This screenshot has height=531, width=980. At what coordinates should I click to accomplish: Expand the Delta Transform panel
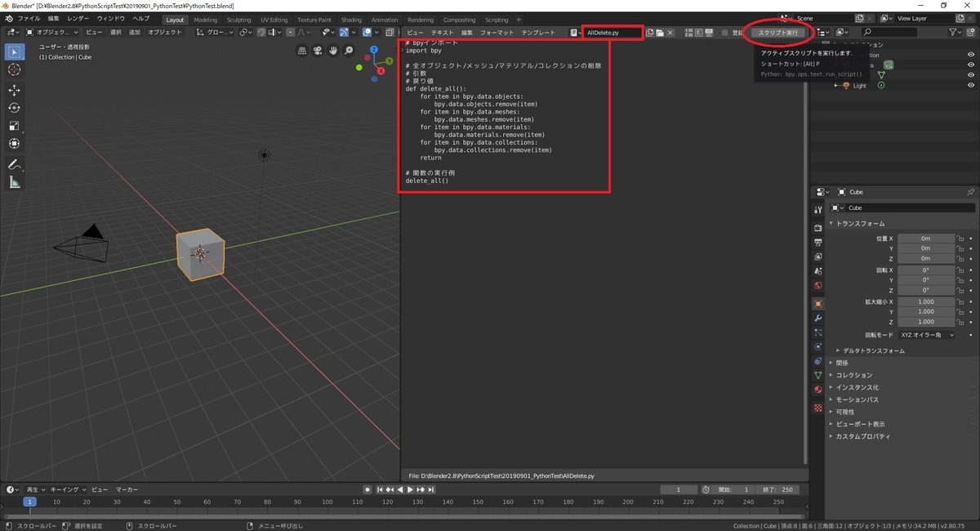point(871,350)
